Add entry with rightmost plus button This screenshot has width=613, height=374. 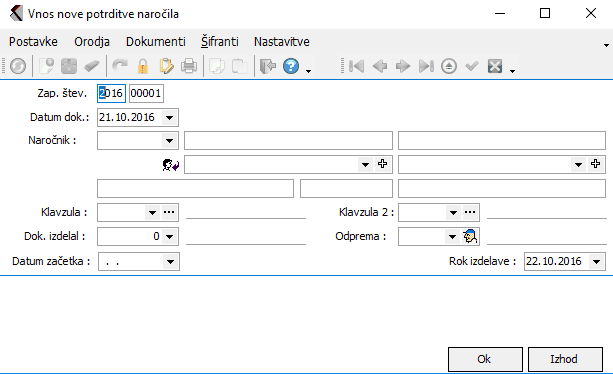click(x=595, y=164)
